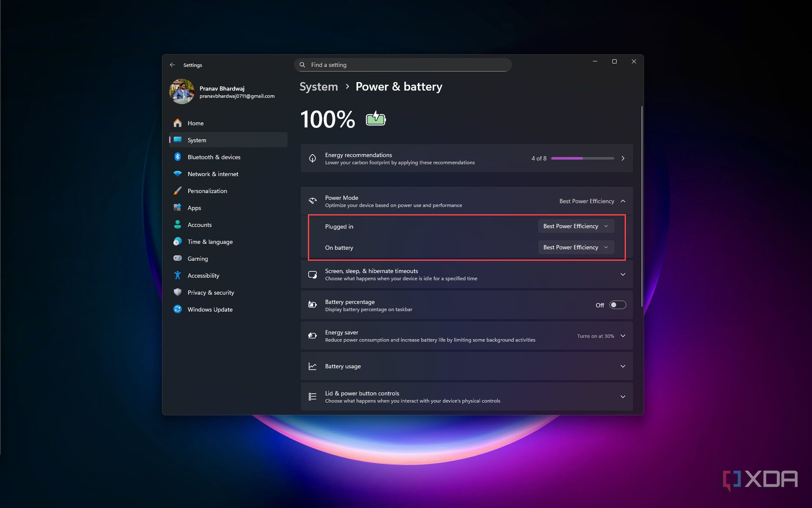Click the Energy recommendations progress bar
This screenshot has width=812, height=508.
582,158
